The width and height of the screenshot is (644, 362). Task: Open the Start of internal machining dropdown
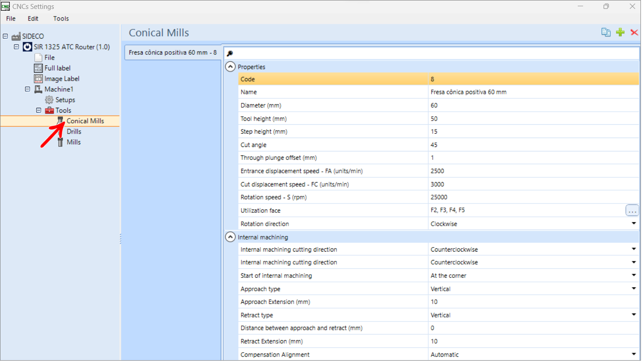coord(634,276)
